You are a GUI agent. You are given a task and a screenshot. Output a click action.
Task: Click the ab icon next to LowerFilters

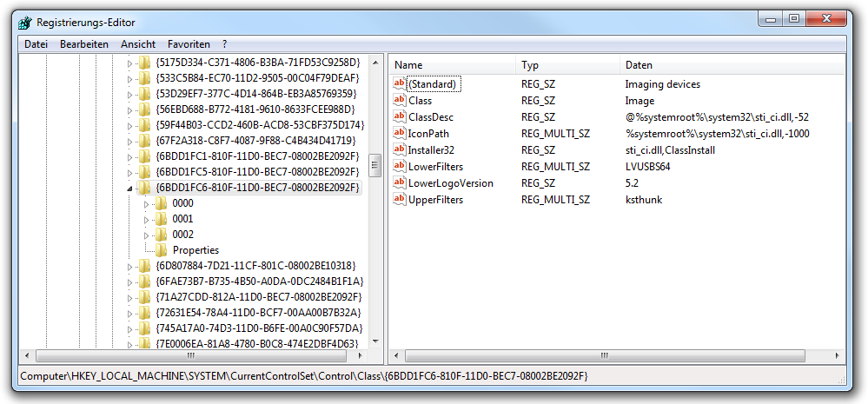(x=399, y=166)
